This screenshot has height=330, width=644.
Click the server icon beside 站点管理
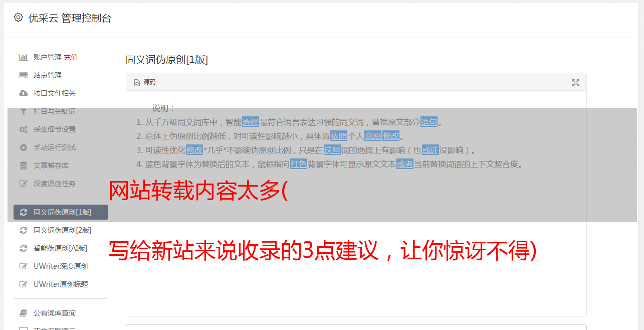(23, 75)
